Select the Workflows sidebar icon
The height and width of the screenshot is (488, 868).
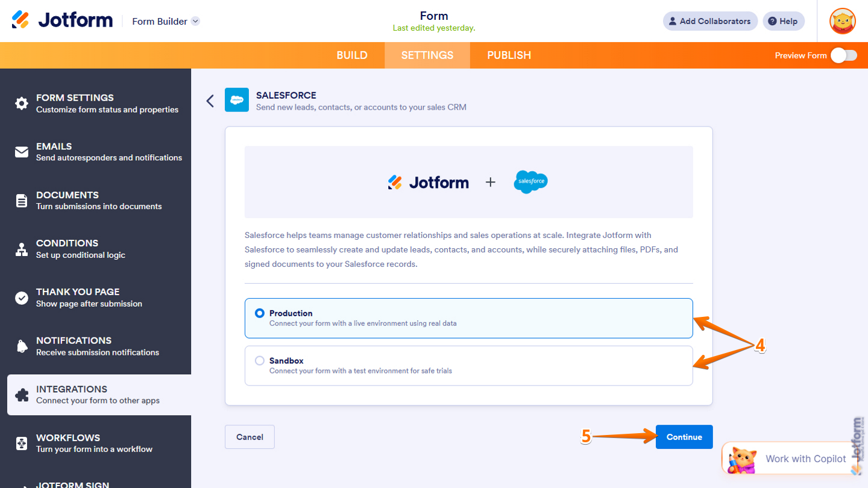(x=22, y=443)
